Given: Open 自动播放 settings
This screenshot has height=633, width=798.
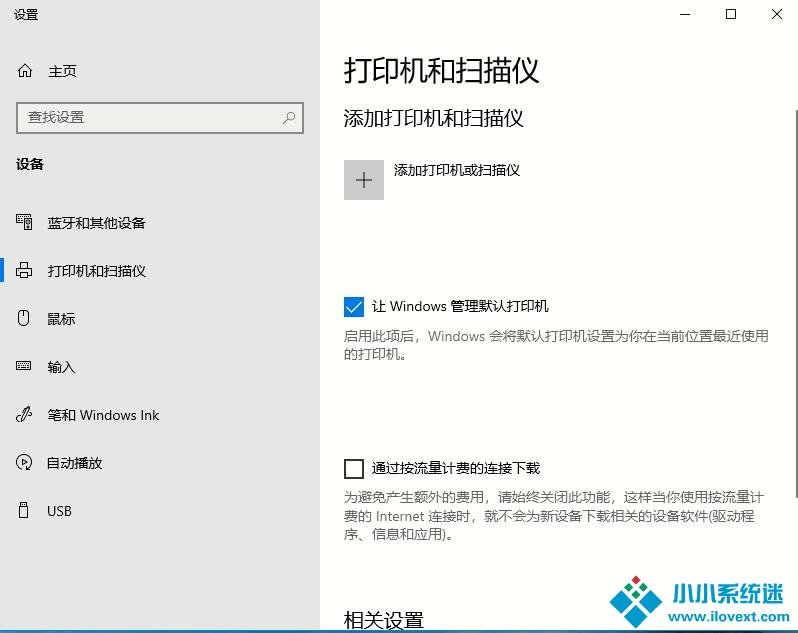Looking at the screenshot, I should (75, 463).
